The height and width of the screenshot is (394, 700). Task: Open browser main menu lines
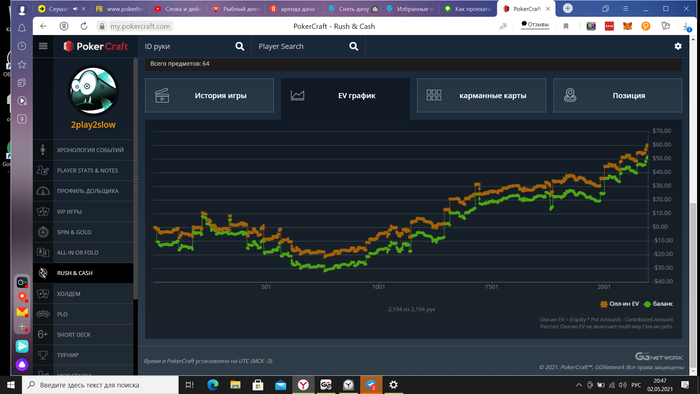click(625, 8)
